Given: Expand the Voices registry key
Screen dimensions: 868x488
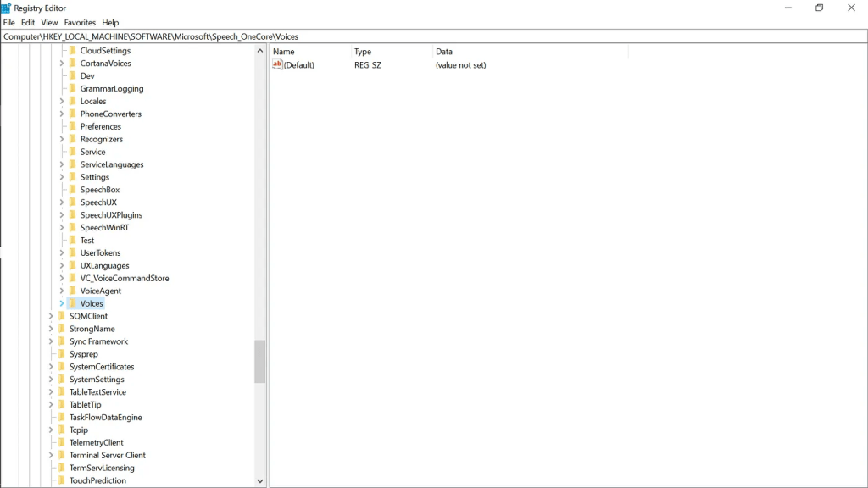Looking at the screenshot, I should (x=62, y=303).
